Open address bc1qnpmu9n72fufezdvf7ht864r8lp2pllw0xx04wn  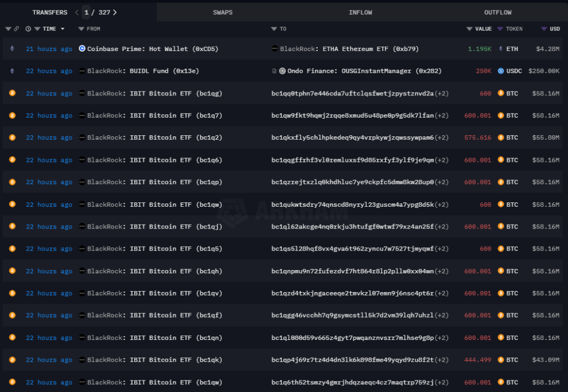(x=352, y=271)
